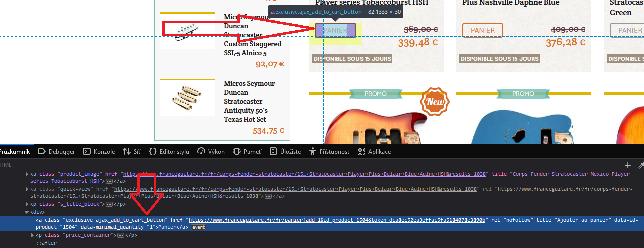This screenshot has height=248, width=644.
Task: Click the eyedropper icon in inspector toolbar
Action: pos(641,165)
